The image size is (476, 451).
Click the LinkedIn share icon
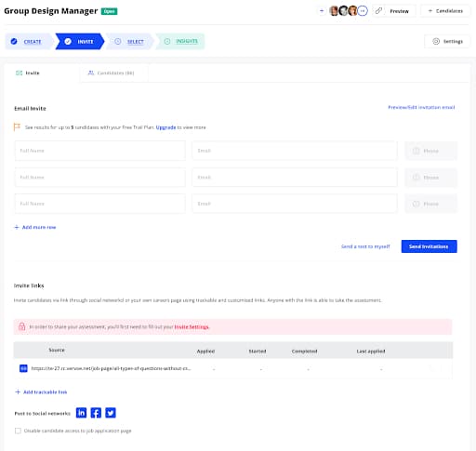(x=81, y=413)
